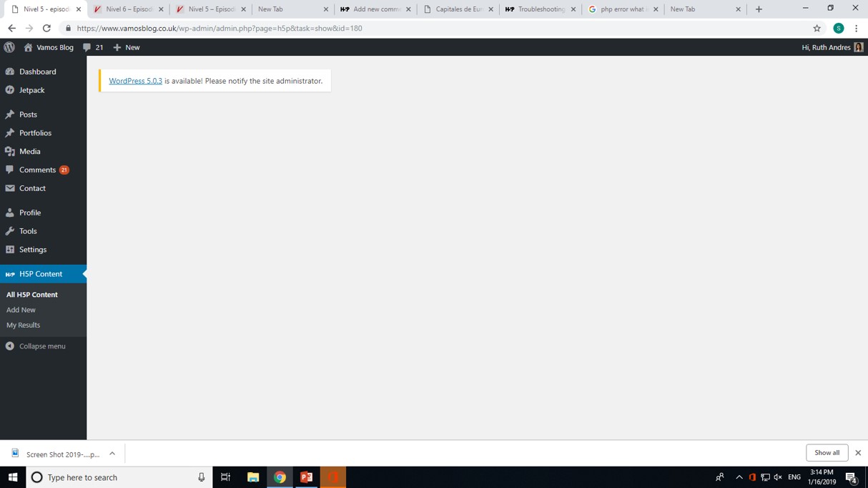868x488 pixels.
Task: Open the 21 comments bubble in admin bar
Action: click(93, 47)
